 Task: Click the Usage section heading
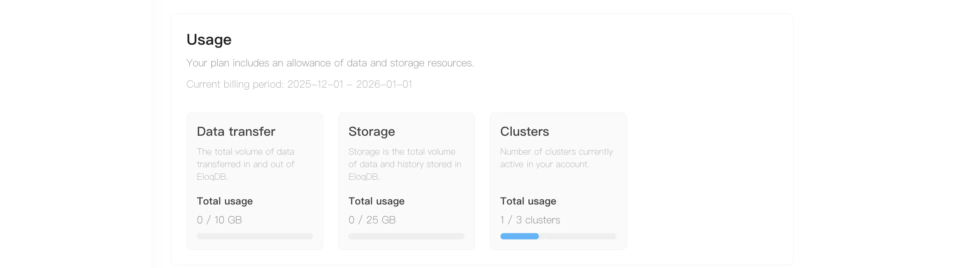click(209, 39)
